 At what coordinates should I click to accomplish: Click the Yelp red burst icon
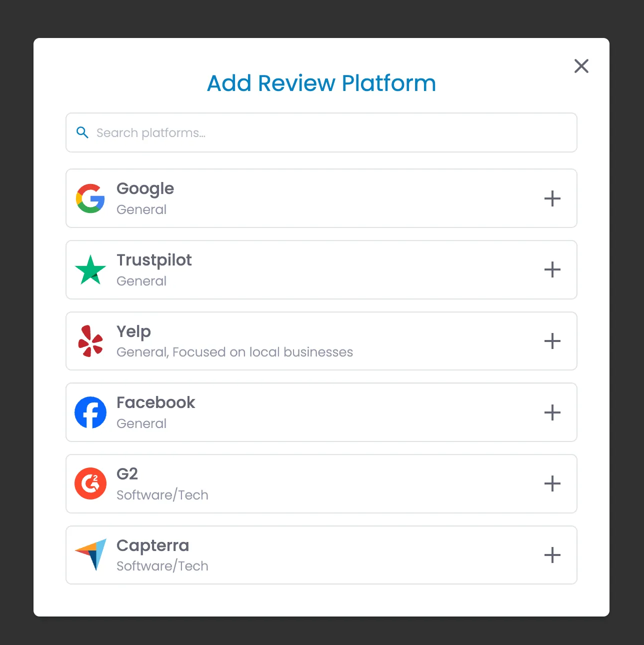click(x=90, y=341)
